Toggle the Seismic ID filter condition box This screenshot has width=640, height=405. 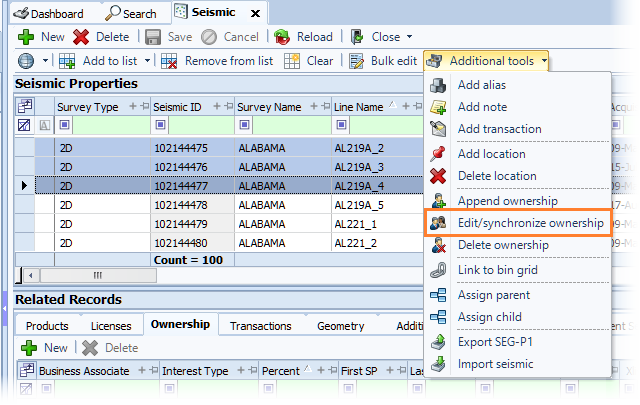[x=160, y=125]
